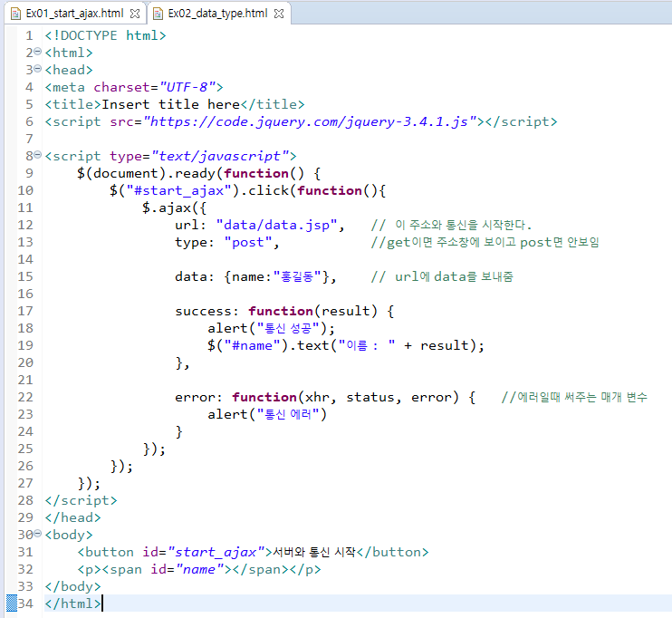Click the comment about get and post

485,242
